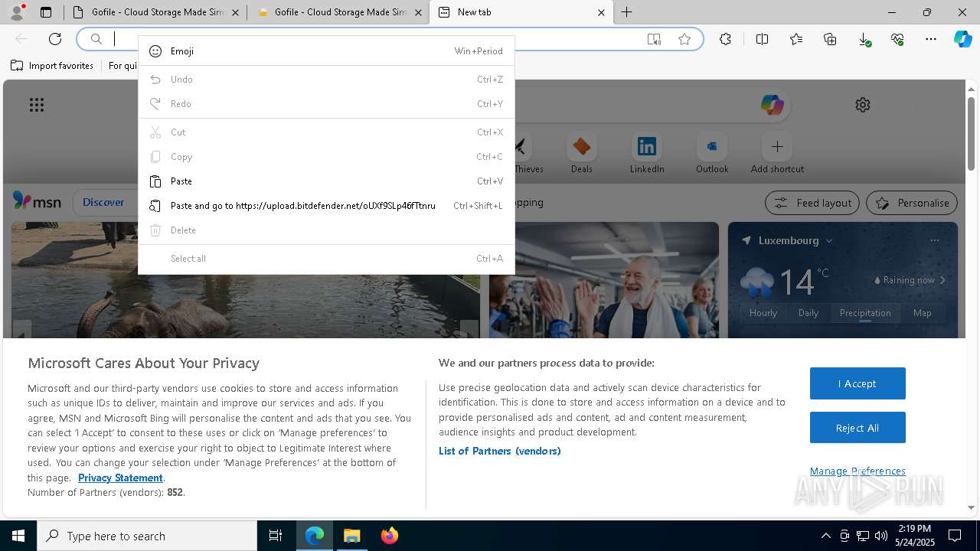Select Precipitation weather tab
Image resolution: width=980 pixels, height=551 pixels.
865,313
